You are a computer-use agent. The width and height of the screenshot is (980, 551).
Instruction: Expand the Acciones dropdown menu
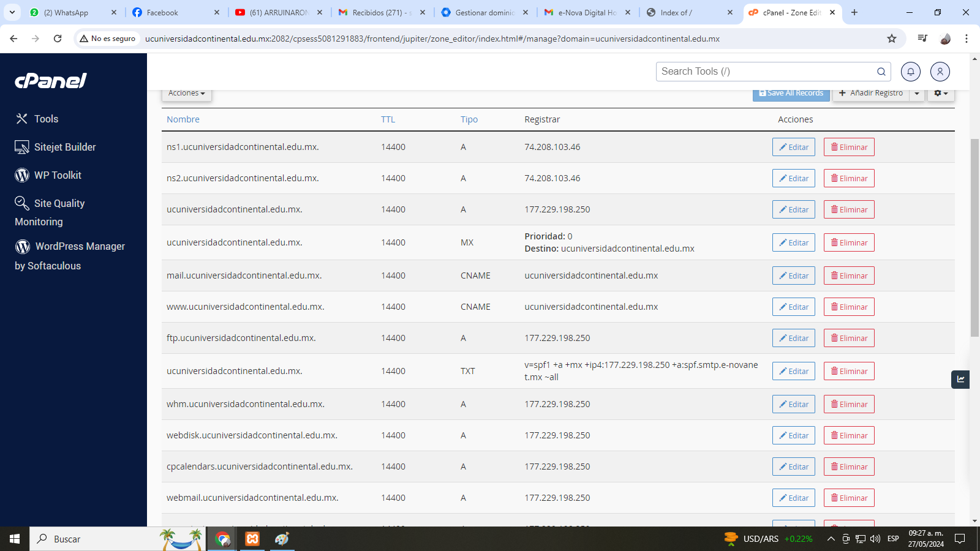pyautogui.click(x=187, y=94)
